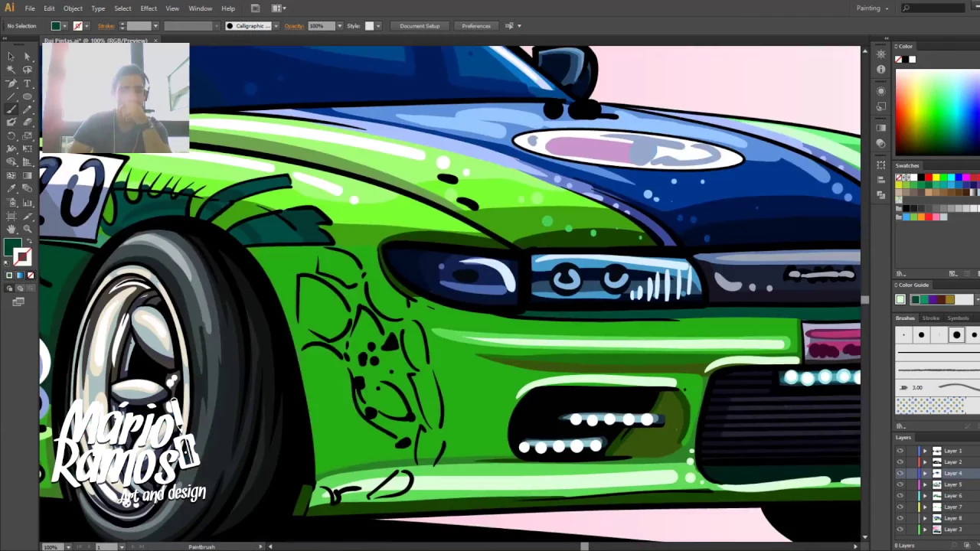Open the fill color dropdown in control bar
The image size is (980, 551).
(66, 26)
